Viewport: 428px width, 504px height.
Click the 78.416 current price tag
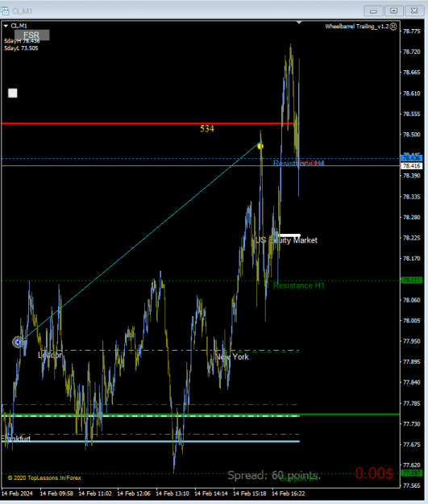[x=411, y=166]
